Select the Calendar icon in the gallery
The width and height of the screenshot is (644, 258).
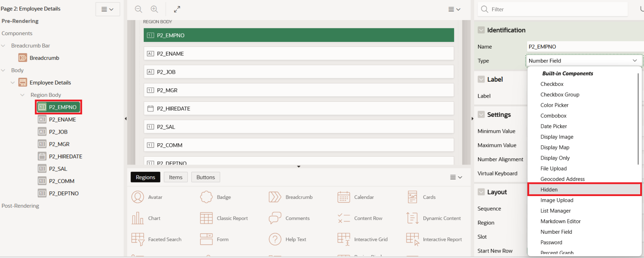[x=343, y=197]
